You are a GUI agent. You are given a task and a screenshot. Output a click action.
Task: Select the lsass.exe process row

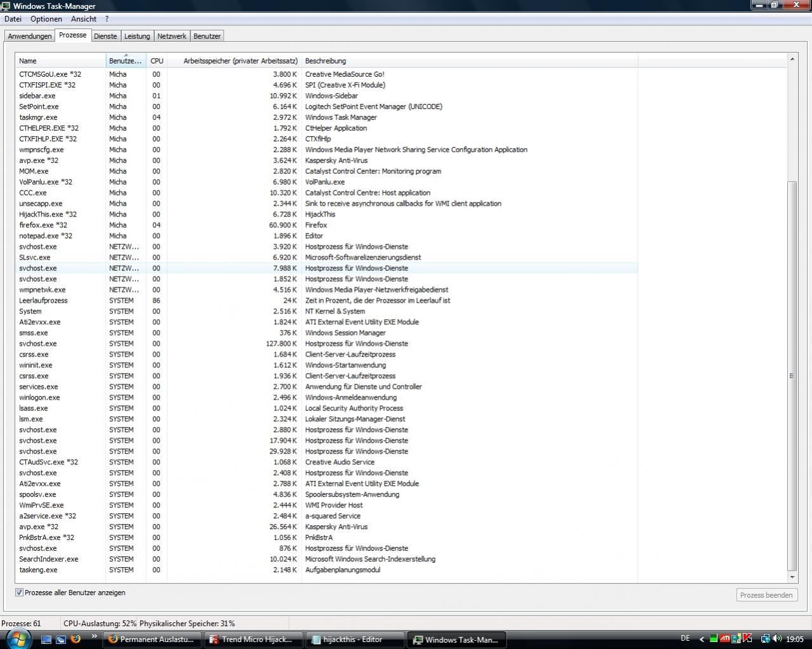326,409
